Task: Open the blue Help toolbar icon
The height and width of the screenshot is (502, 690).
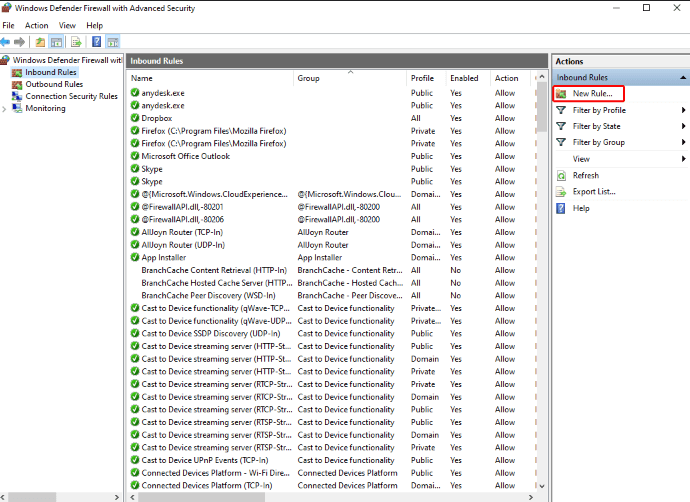Action: 96,42
